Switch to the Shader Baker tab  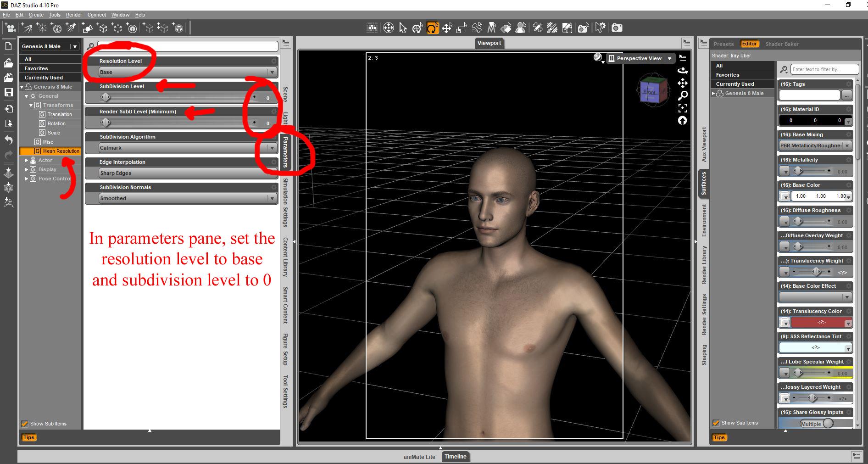coord(782,44)
